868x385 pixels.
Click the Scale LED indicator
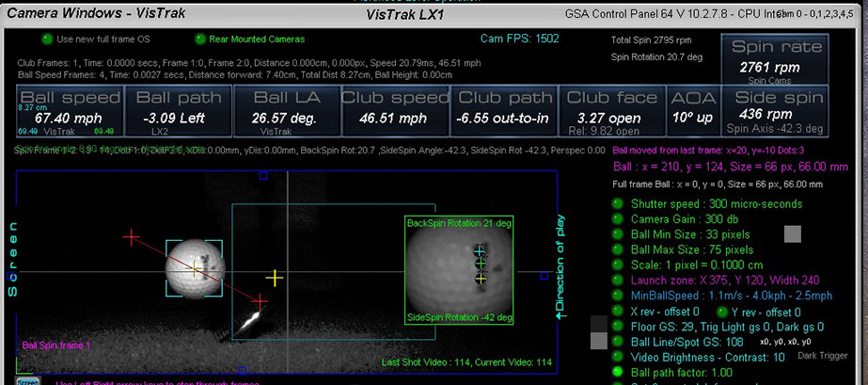click(618, 265)
